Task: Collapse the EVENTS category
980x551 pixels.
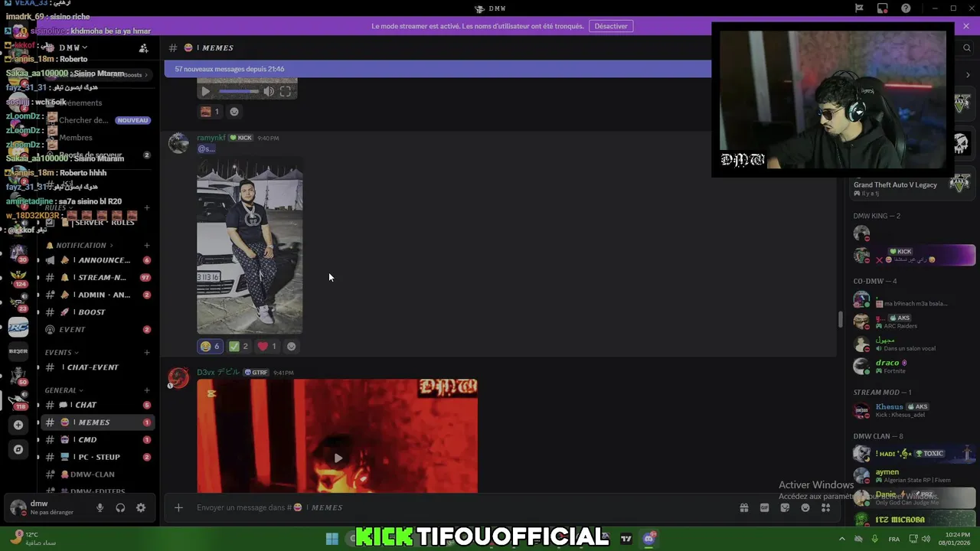Action: coord(61,353)
